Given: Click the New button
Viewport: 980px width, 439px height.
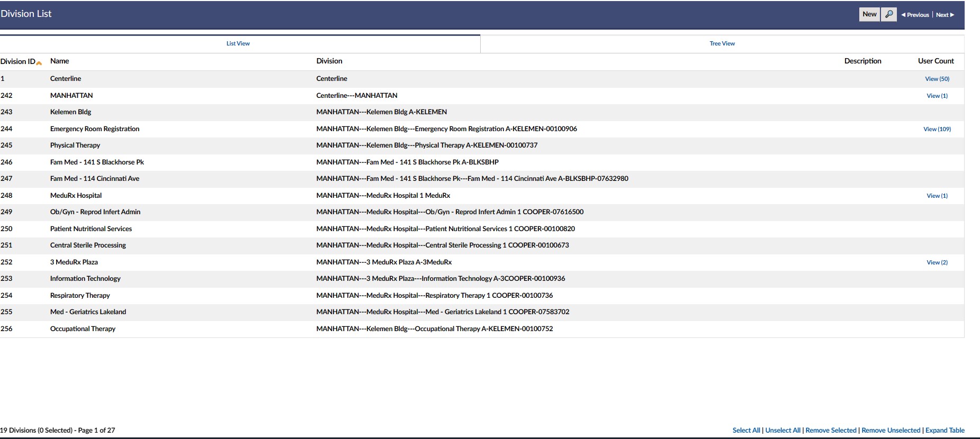Looking at the screenshot, I should coord(869,14).
